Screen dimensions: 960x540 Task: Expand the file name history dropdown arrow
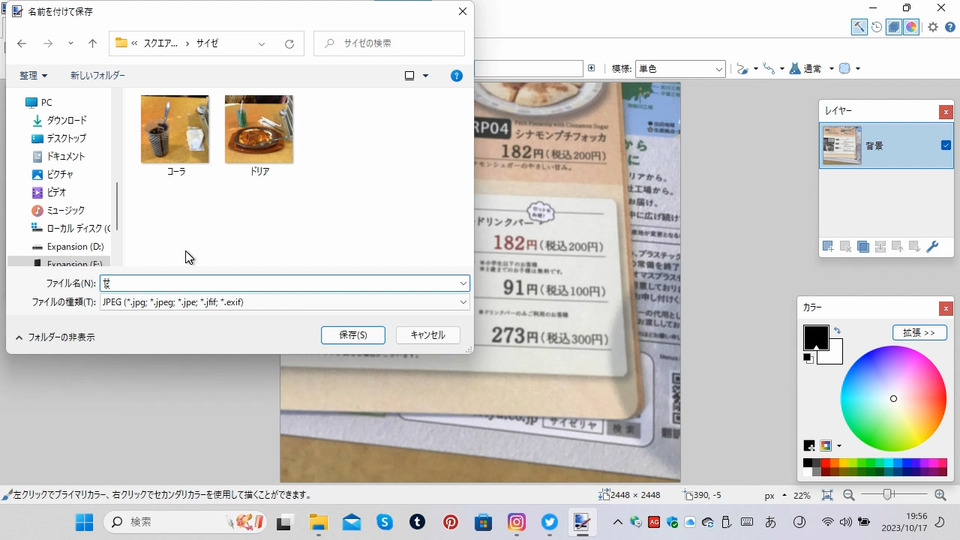coord(463,283)
